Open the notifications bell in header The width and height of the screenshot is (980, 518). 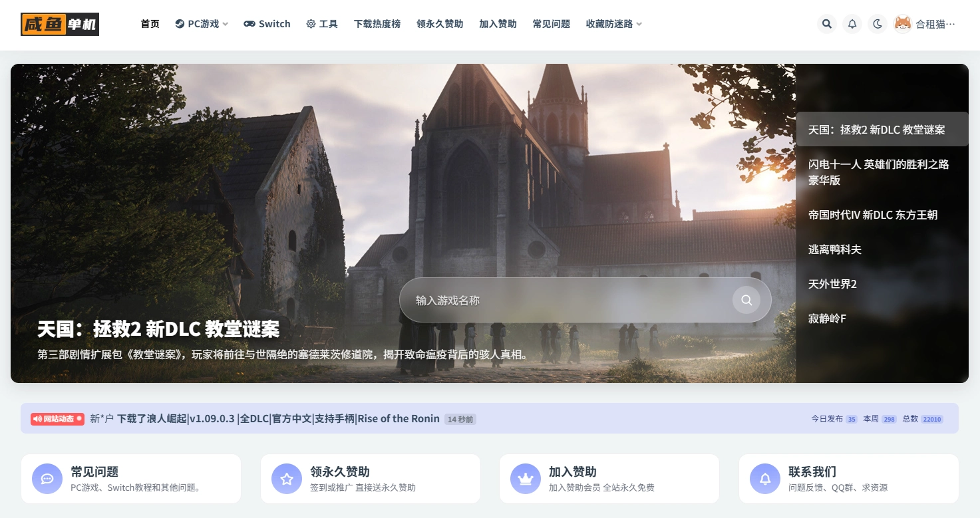[x=852, y=24]
